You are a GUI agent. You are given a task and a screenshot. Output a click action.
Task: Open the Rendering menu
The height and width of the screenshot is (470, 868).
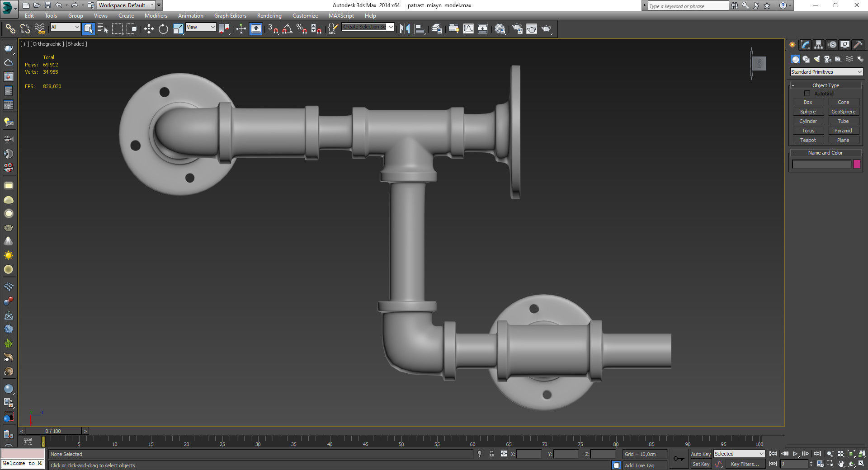point(269,16)
